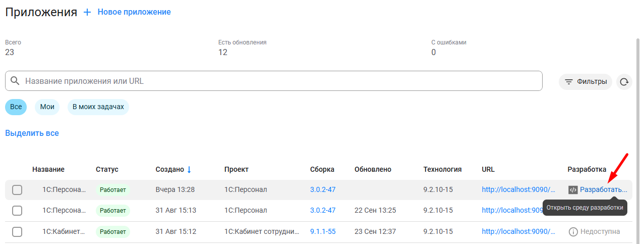Image resolution: width=644 pixels, height=244 pixels.
Task: Click the code icon beside Разработать
Action: click(573, 190)
